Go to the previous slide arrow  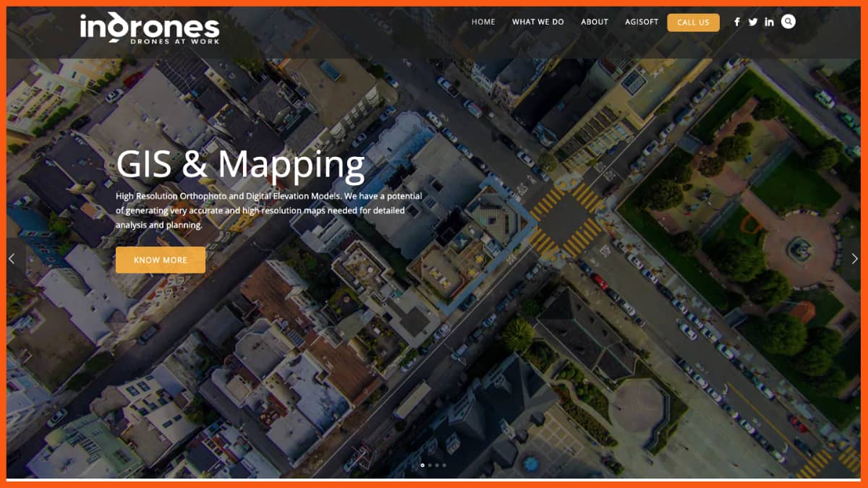(12, 259)
